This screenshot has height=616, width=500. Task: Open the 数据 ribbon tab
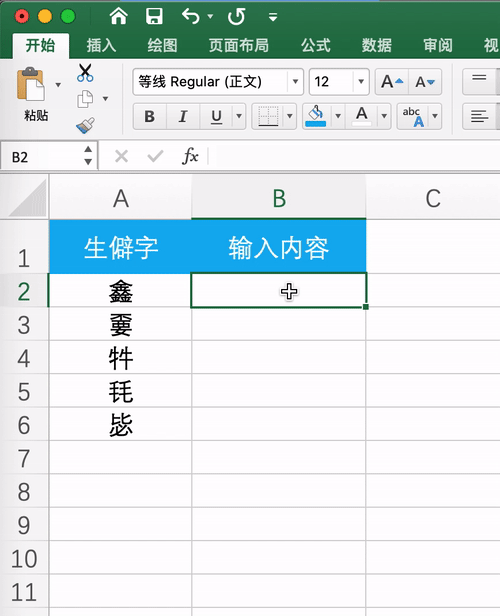point(377,46)
